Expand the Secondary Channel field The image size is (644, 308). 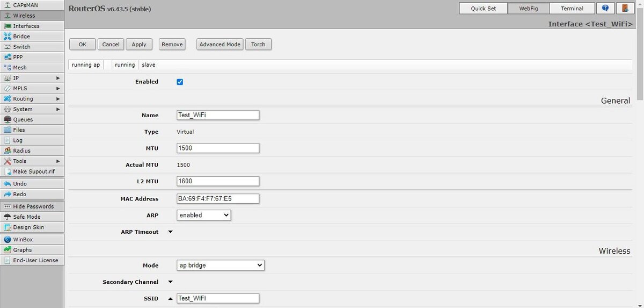tap(171, 282)
